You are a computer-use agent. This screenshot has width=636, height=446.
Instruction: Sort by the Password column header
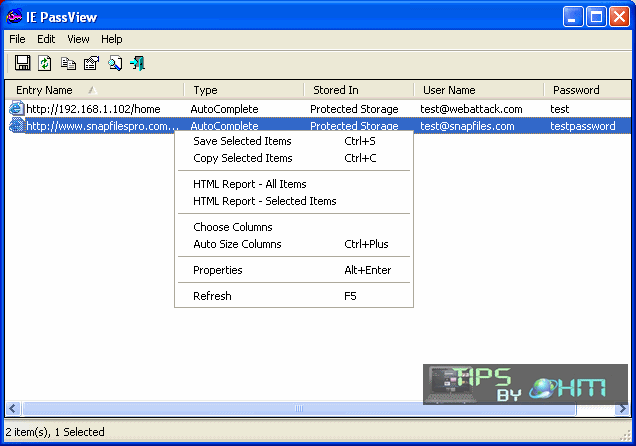click(587, 90)
